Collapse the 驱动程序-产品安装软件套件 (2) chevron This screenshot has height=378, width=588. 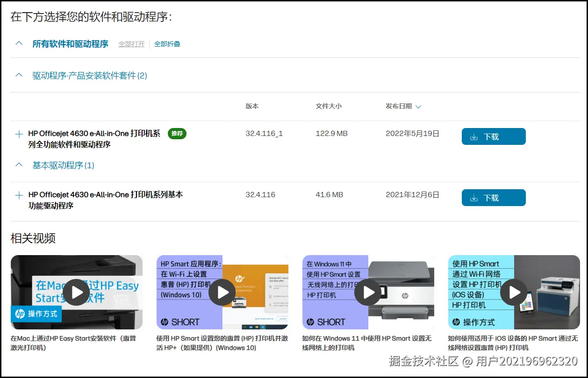coord(19,75)
